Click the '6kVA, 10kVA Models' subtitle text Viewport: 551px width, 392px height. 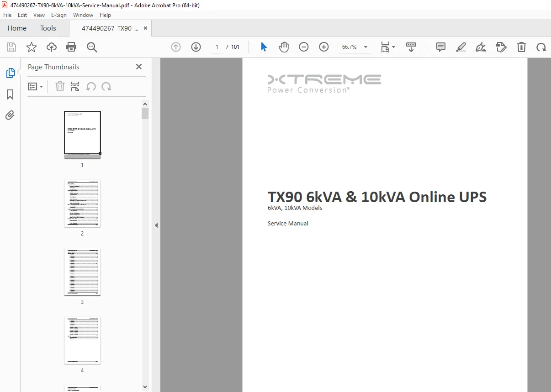(x=295, y=208)
